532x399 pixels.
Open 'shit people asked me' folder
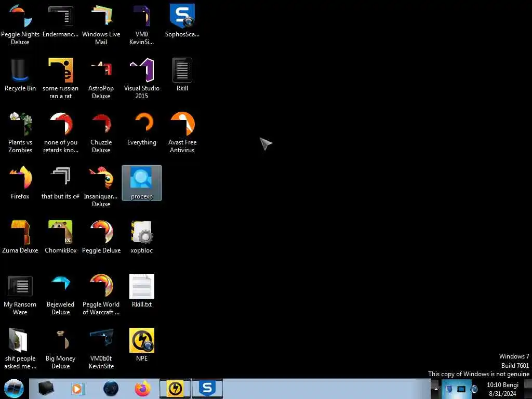[x=20, y=349]
